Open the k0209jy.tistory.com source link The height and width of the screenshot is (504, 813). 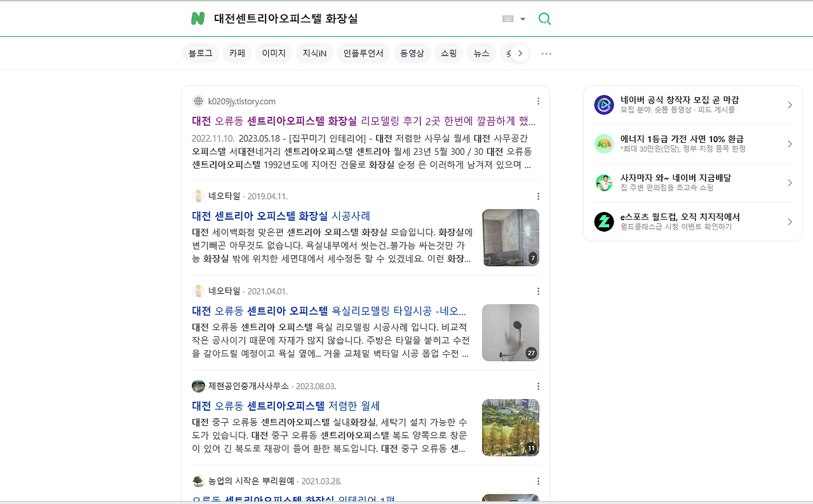tap(242, 101)
